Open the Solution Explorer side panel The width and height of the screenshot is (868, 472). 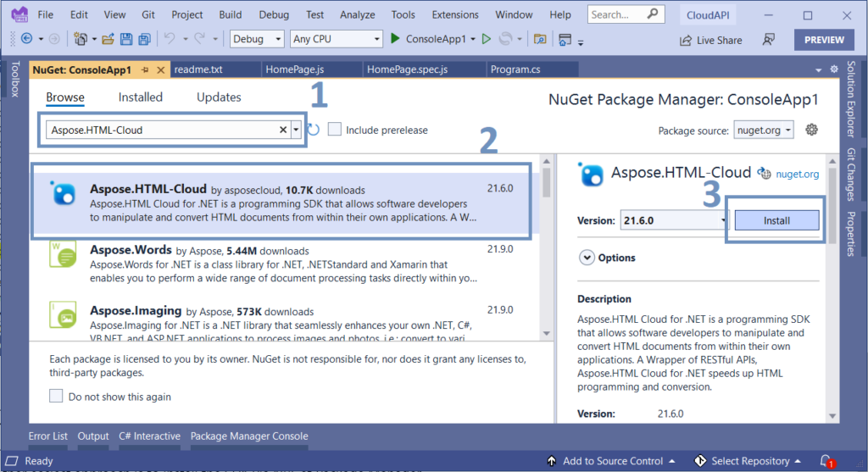pos(851,98)
